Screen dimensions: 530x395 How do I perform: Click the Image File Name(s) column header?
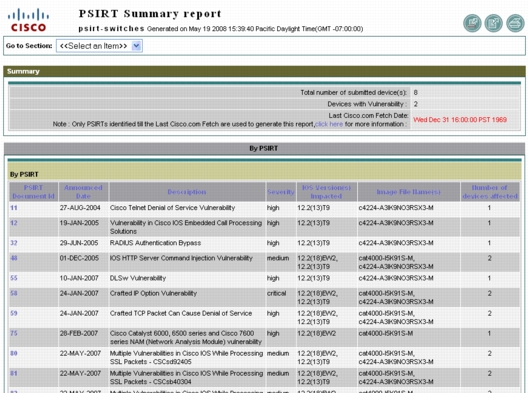(x=409, y=192)
